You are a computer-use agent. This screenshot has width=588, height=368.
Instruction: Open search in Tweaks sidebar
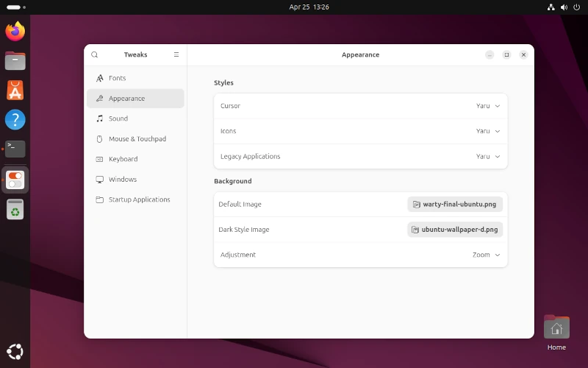click(x=95, y=54)
